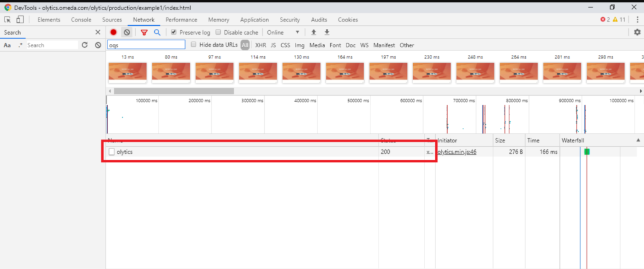Enable the Disable cache checkbox
Screen dimensions: 644x269
click(218, 32)
